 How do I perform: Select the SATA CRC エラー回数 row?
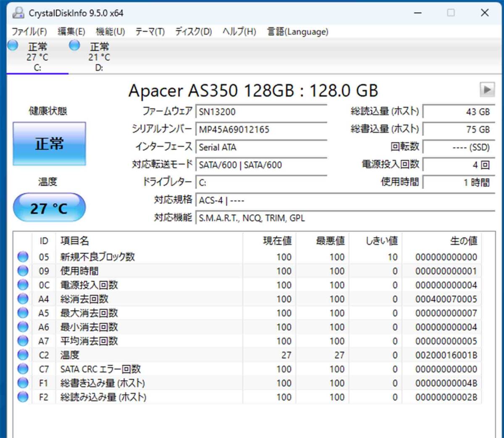(248, 369)
